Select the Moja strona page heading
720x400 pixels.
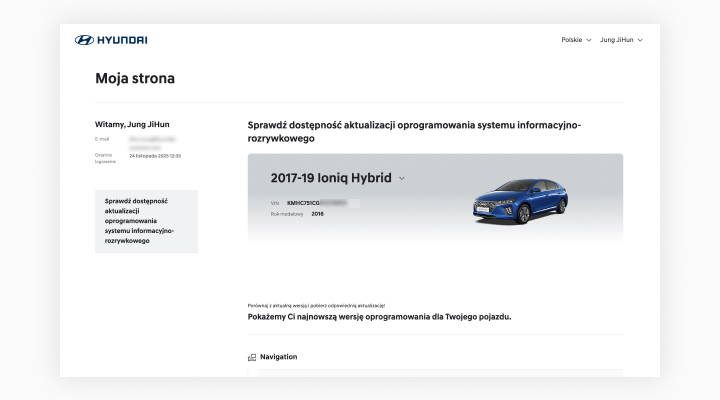pos(134,78)
